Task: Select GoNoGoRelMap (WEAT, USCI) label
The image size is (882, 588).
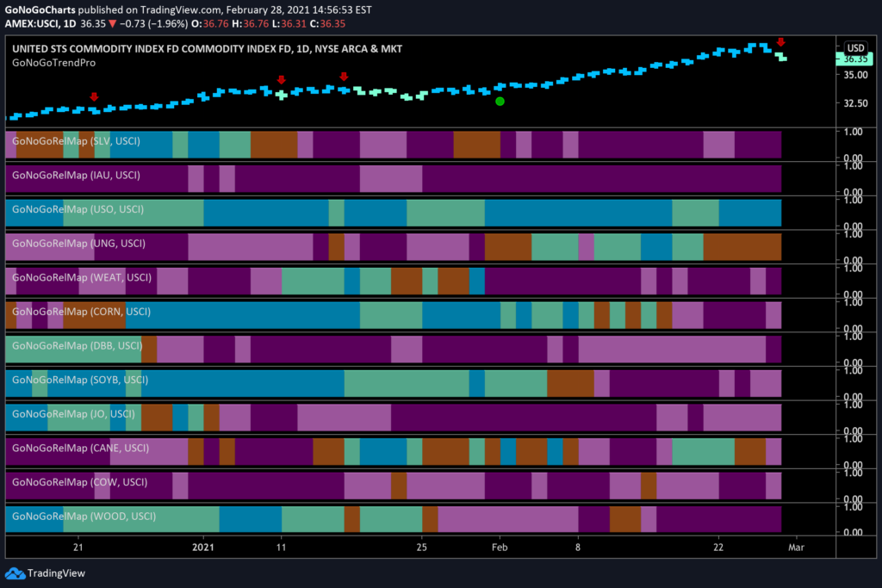Action: [x=82, y=278]
